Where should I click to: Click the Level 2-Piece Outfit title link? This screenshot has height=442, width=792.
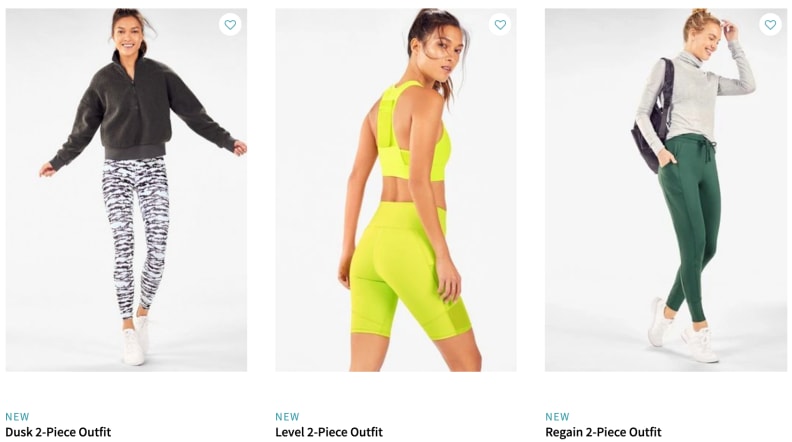click(x=329, y=432)
